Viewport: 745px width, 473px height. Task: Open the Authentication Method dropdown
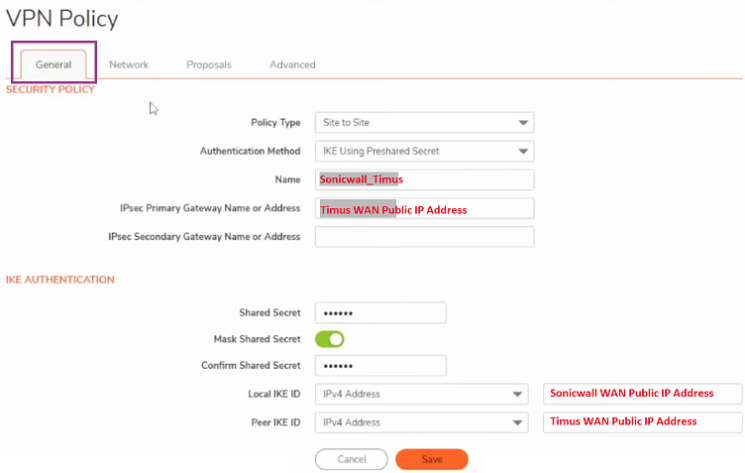point(424,151)
